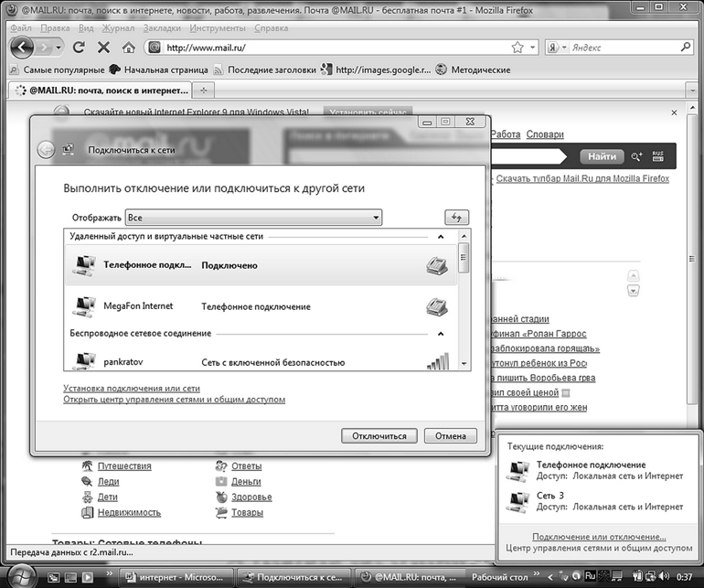This screenshot has height=588, width=704.
Task: Open Справка menu
Action: click(x=272, y=27)
